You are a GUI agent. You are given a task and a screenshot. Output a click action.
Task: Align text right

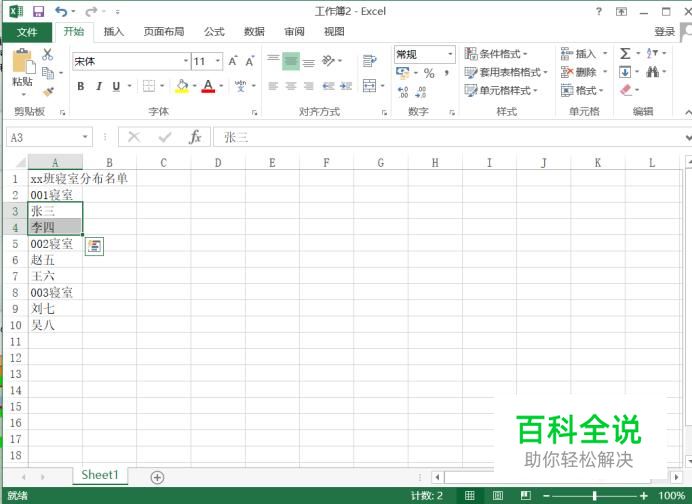tap(309, 86)
